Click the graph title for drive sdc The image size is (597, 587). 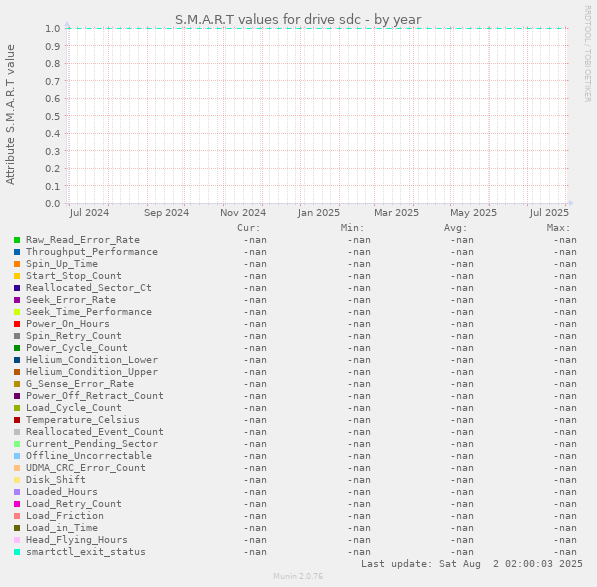click(298, 19)
